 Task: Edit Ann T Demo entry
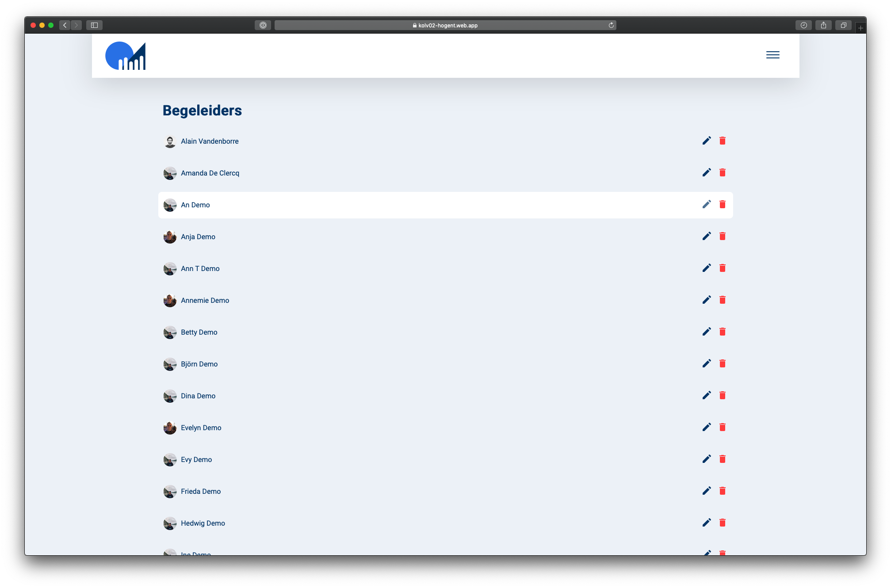coord(707,268)
